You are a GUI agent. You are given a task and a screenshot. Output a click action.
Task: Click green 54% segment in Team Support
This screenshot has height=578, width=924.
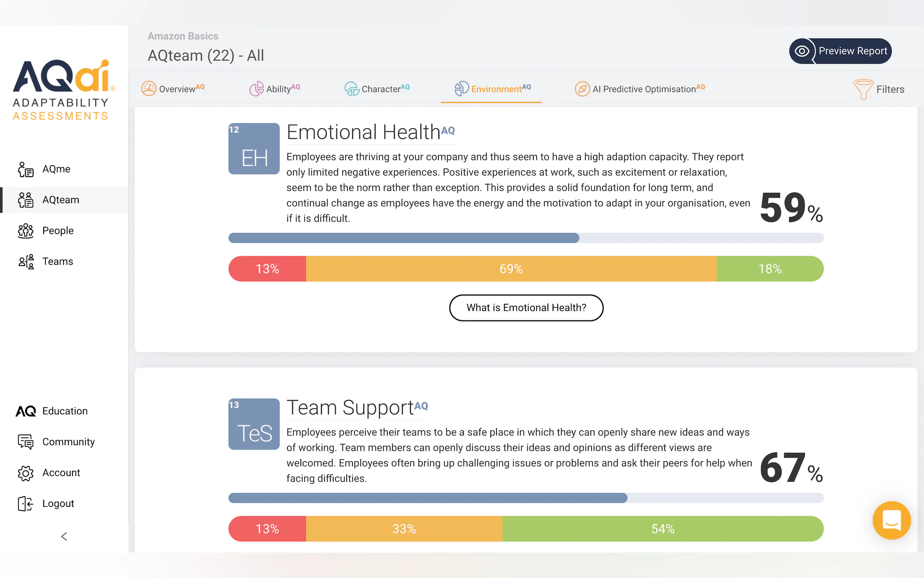point(662,529)
